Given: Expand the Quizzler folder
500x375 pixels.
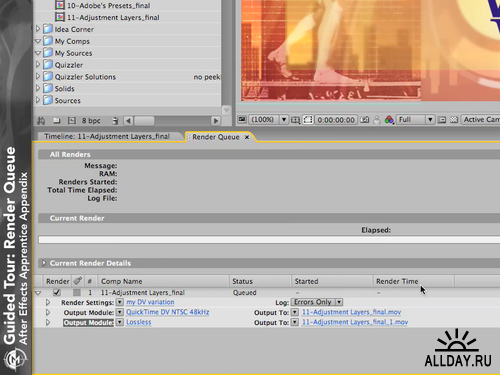Looking at the screenshot, I should [x=38, y=65].
